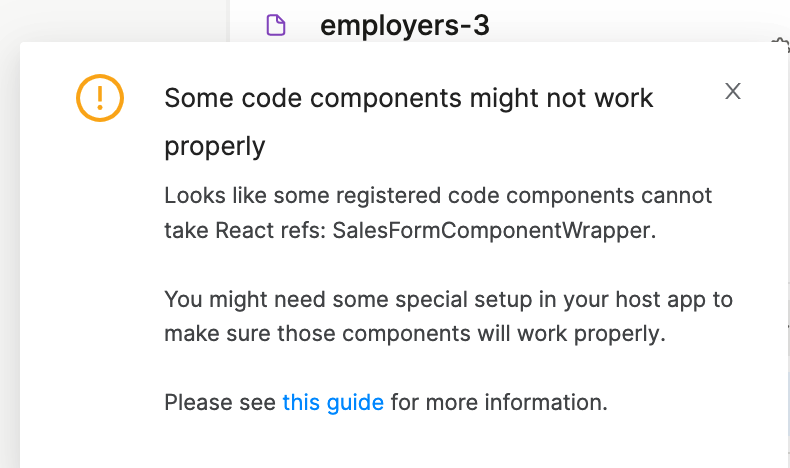Viewport: 790px width, 468px height.
Task: Open the 'this guide' link
Action: pos(333,403)
